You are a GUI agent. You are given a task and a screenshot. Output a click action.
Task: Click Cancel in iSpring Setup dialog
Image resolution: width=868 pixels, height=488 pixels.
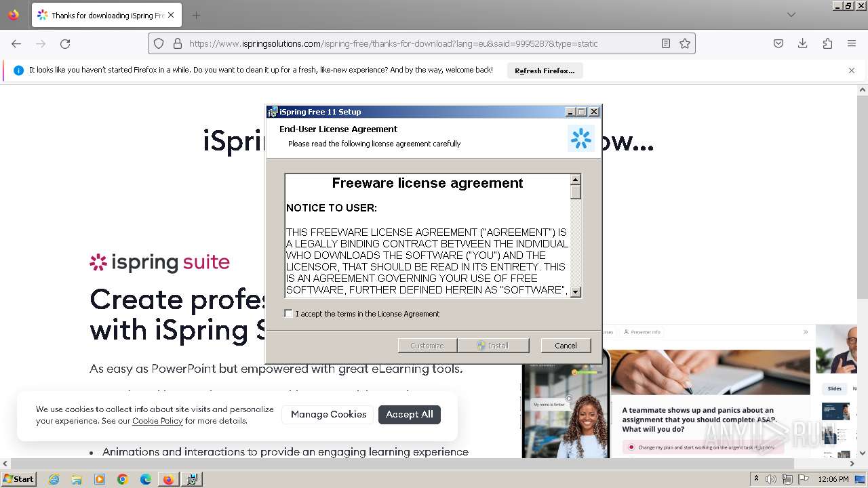pyautogui.click(x=566, y=346)
